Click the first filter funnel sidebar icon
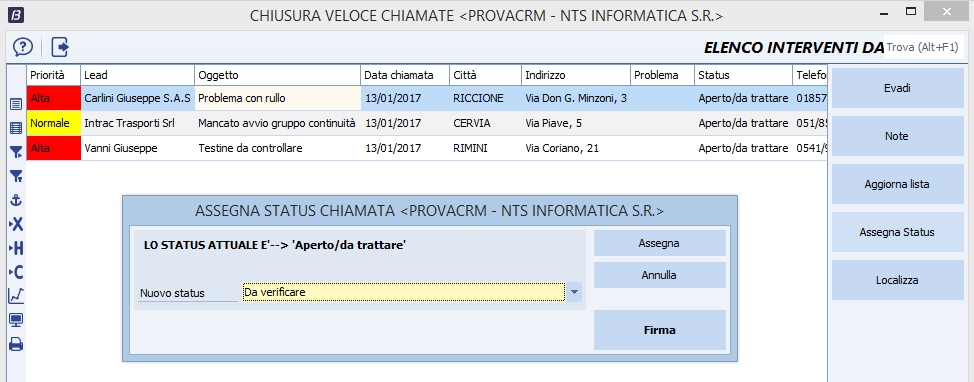 point(16,152)
